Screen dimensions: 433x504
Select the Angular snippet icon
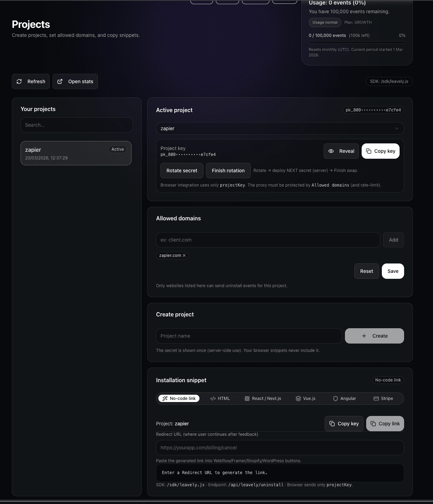coord(336,399)
